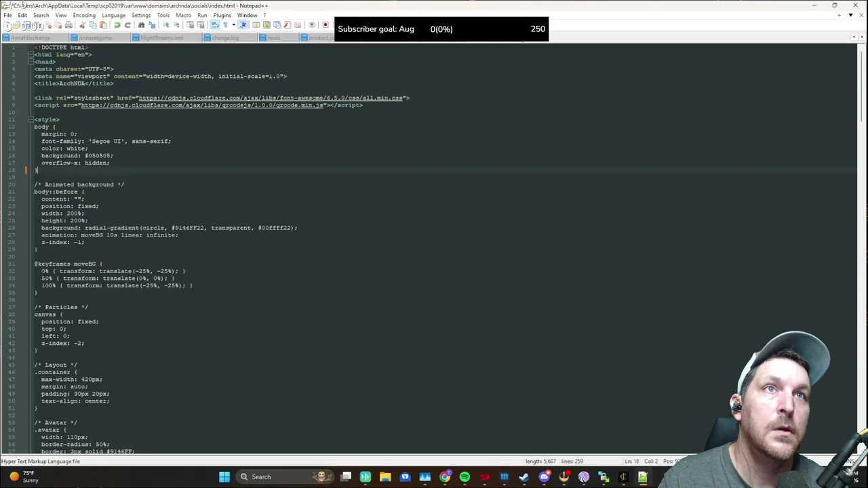
Task: Redo the edit via toolbar arrow
Action: 127,26
